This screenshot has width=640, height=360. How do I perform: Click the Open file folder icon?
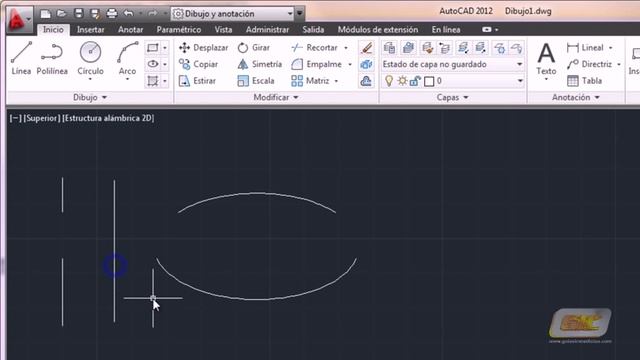62,14
